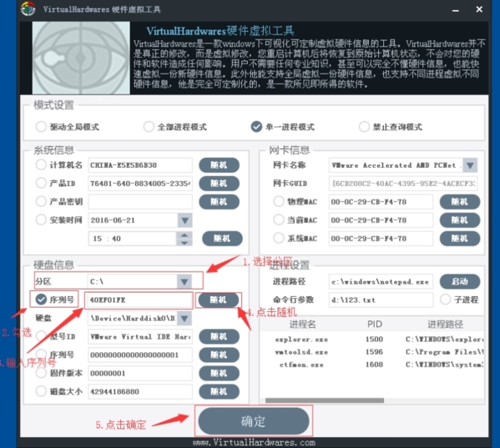The image size is (500, 448).
Task: Select 驱动全局模式 radio button
Action: tap(41, 127)
